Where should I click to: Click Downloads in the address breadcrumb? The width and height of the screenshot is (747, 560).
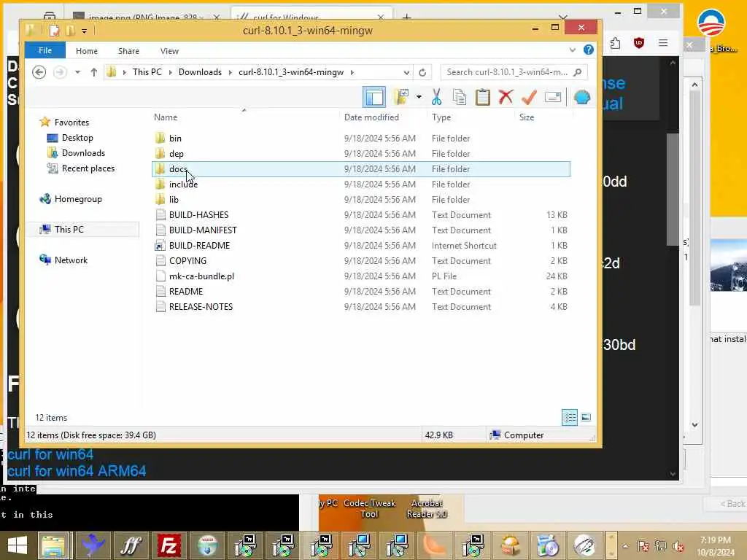(200, 72)
